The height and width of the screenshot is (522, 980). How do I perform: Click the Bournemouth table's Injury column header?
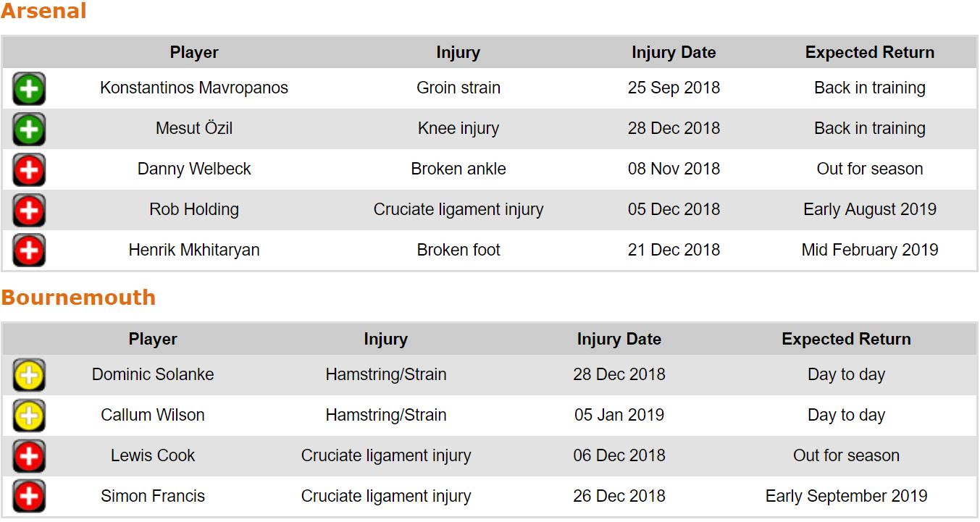point(385,339)
